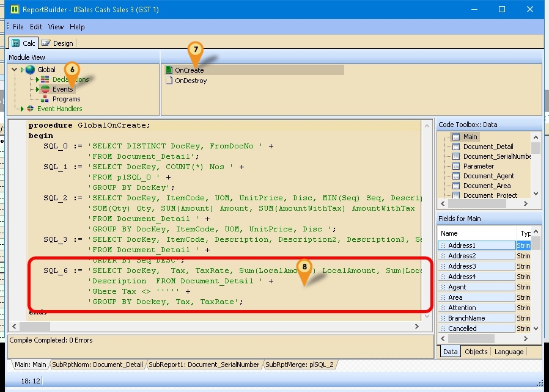The image size is (549, 392).
Task: Switch to the Language panel
Action: click(x=509, y=352)
